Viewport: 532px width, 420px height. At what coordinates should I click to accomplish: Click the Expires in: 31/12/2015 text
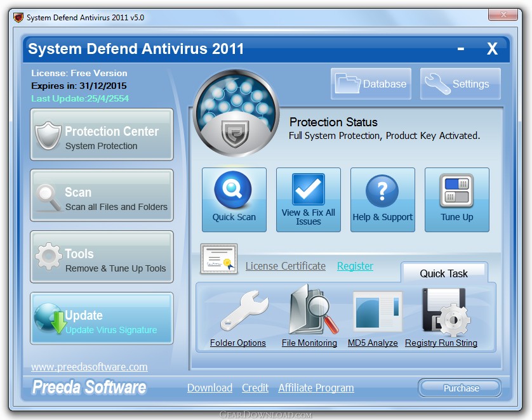tap(79, 86)
